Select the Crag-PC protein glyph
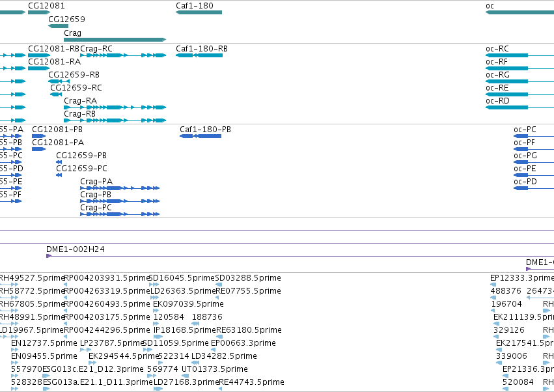Screen dimensions: 554x392 click(120, 214)
